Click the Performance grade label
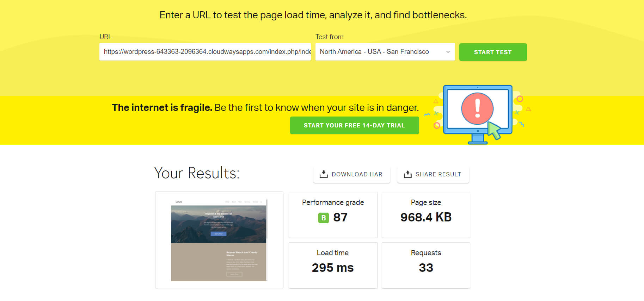Viewport: 644px width, 301px height. [333, 202]
